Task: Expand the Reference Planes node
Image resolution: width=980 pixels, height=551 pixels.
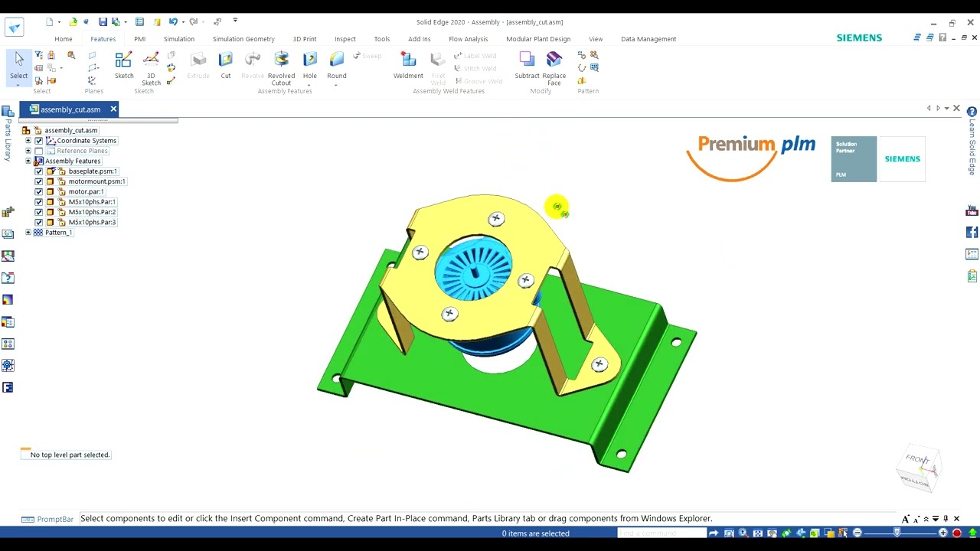Action: pyautogui.click(x=28, y=151)
